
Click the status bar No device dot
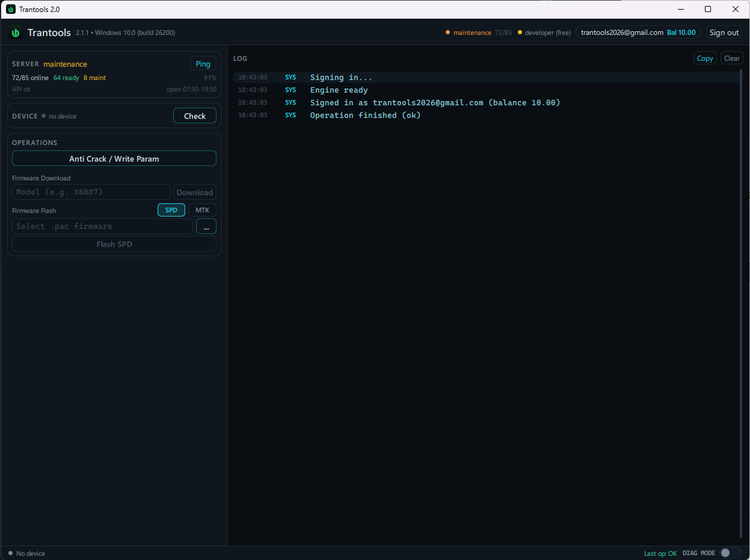coord(11,553)
